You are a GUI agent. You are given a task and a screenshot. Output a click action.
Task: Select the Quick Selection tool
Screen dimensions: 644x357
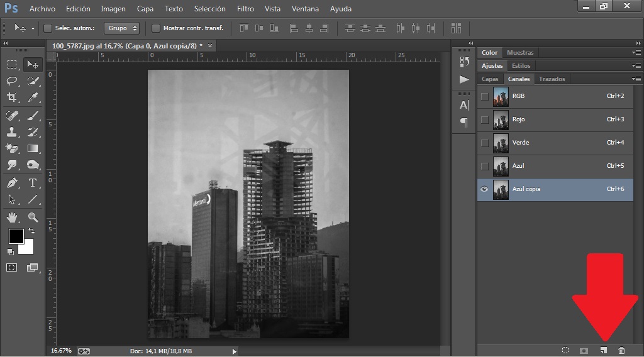[x=33, y=81]
